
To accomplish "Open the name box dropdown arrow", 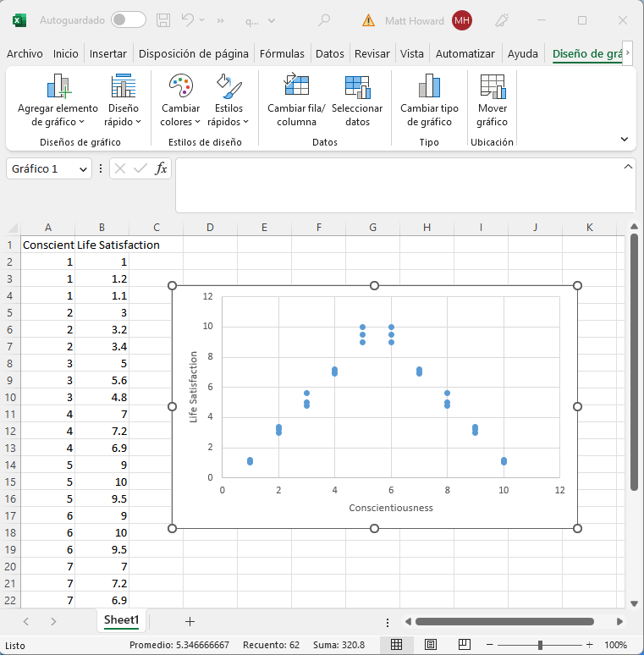I will pos(83,169).
